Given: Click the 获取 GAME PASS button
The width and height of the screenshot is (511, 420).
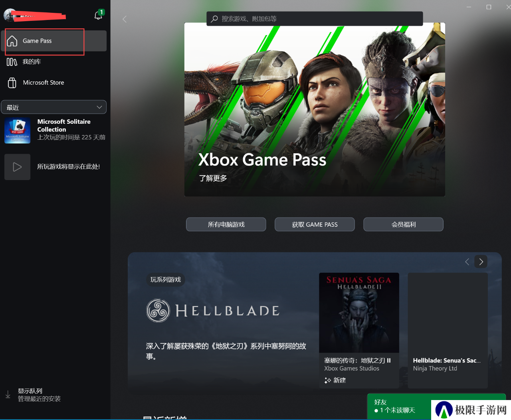Looking at the screenshot, I should (315, 224).
